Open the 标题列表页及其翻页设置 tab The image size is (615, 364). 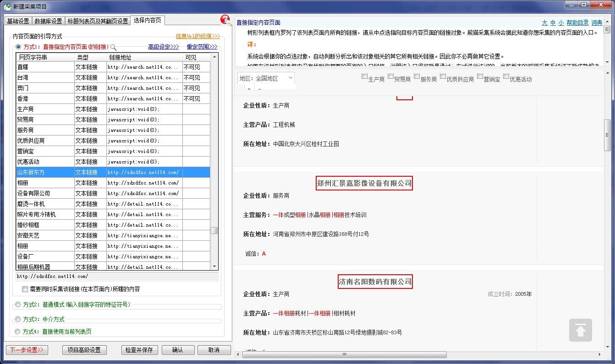point(98,21)
